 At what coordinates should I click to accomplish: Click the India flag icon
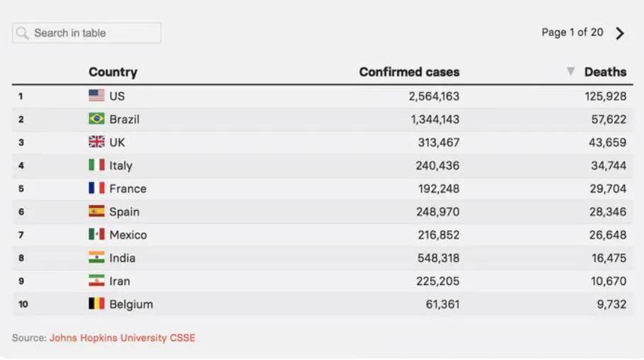[96, 257]
